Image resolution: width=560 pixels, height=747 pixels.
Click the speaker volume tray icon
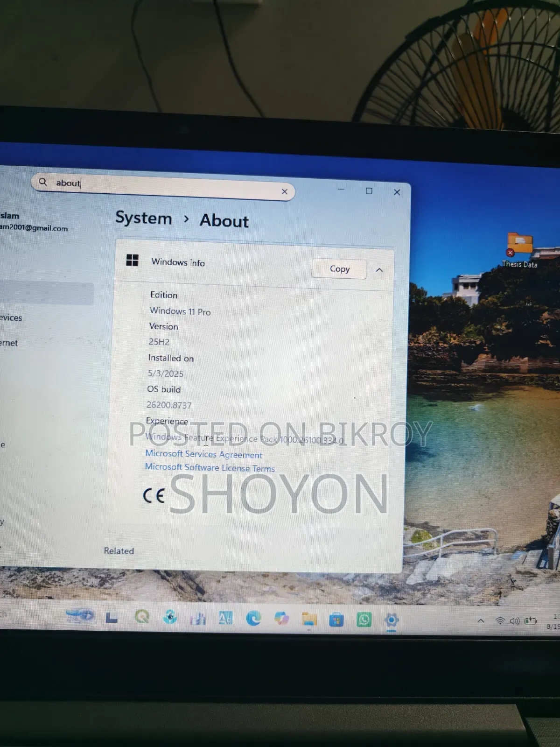[515, 621]
